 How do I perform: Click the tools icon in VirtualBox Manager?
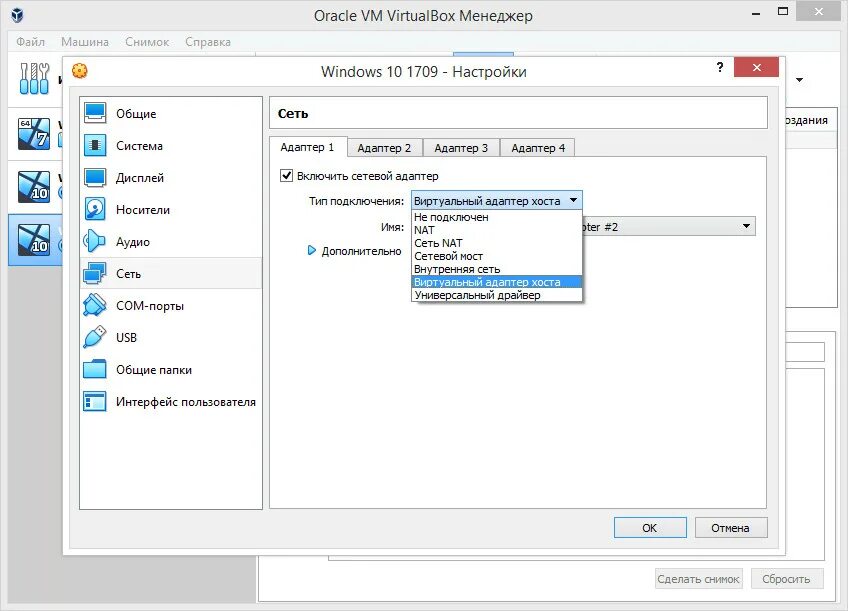34,79
